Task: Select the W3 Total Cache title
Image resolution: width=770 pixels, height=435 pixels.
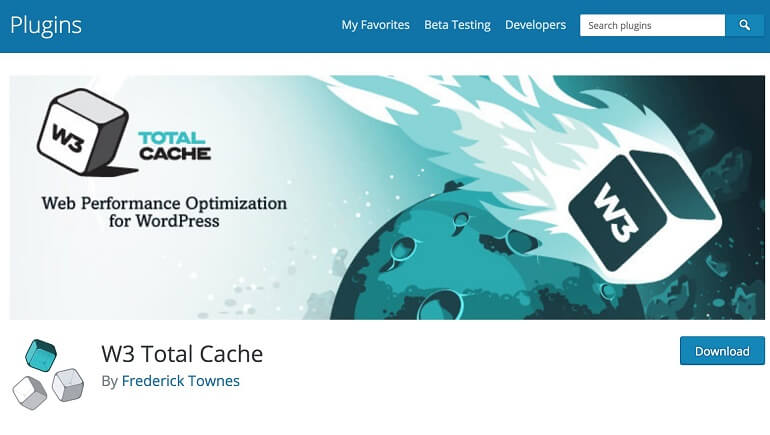Action: tap(182, 354)
